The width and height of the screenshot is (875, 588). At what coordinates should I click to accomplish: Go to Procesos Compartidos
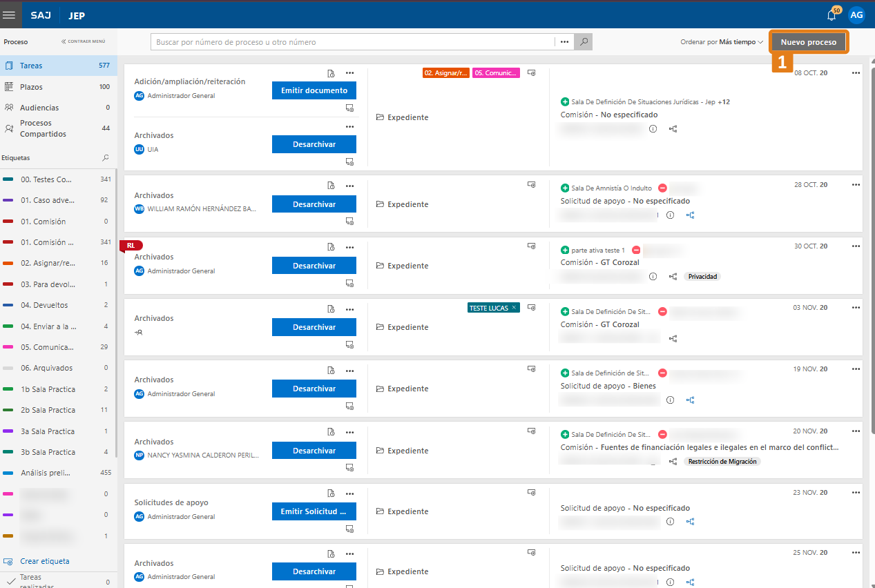coord(43,128)
